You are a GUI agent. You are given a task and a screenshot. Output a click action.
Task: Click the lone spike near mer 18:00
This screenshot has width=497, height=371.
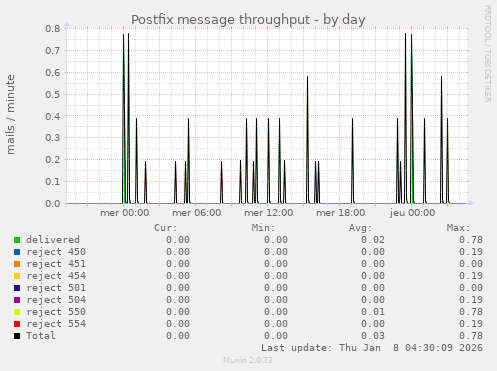(352, 161)
